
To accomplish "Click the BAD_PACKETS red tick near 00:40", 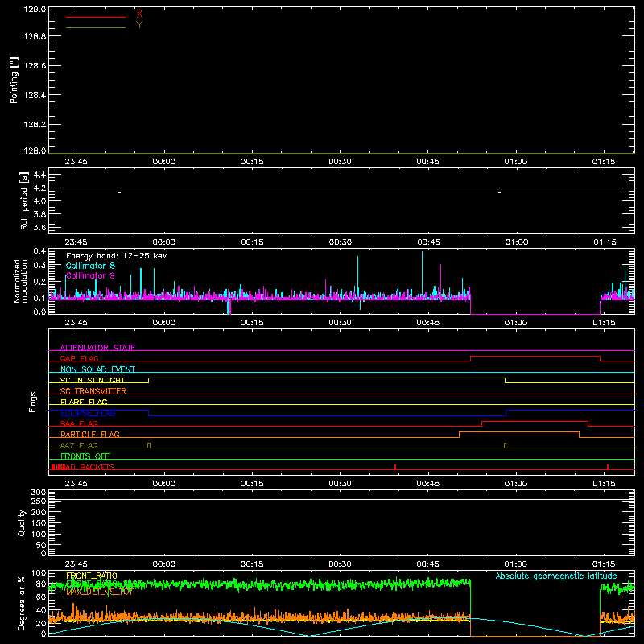I will tap(395, 467).
